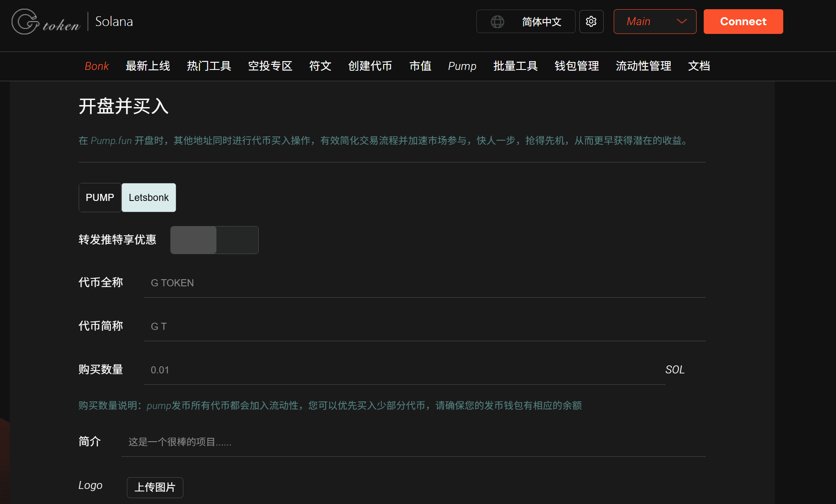Click the Connect wallet button

(x=743, y=21)
